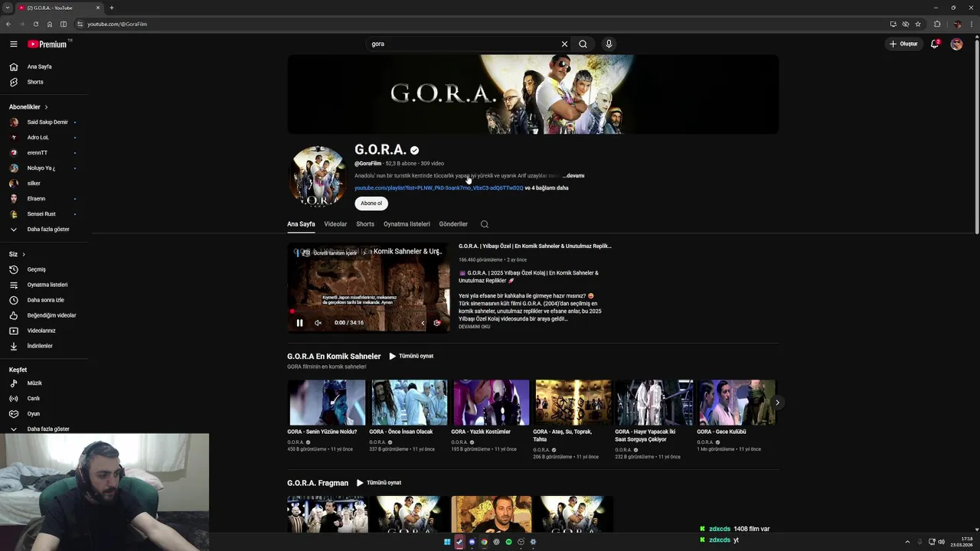Switch to the Oynatma listeleri tab
The image size is (980, 551).
407,224
